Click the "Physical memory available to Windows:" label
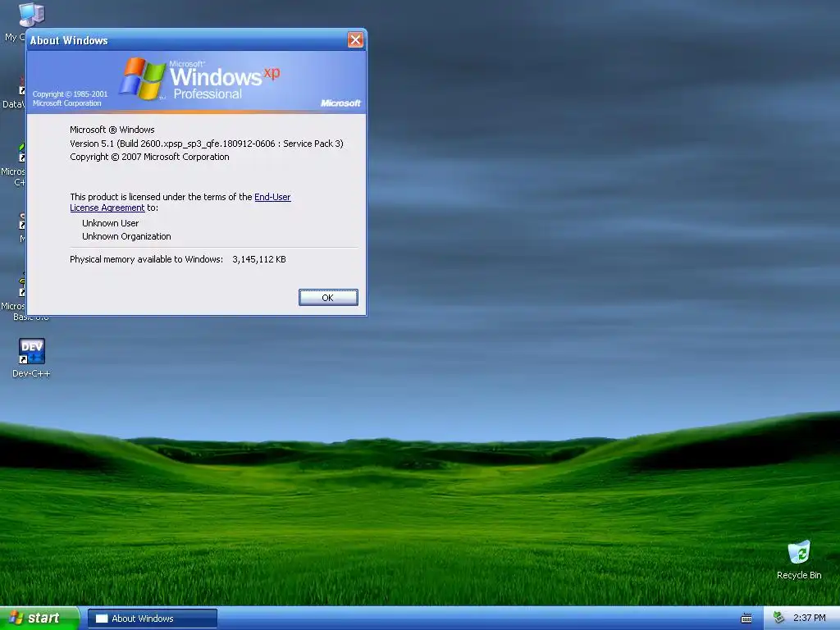Screen dimensions: 840x630 [x=146, y=259]
